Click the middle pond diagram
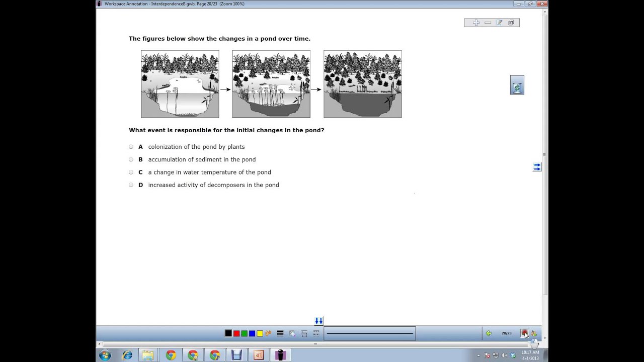The width and height of the screenshot is (644, 362). 271,84
